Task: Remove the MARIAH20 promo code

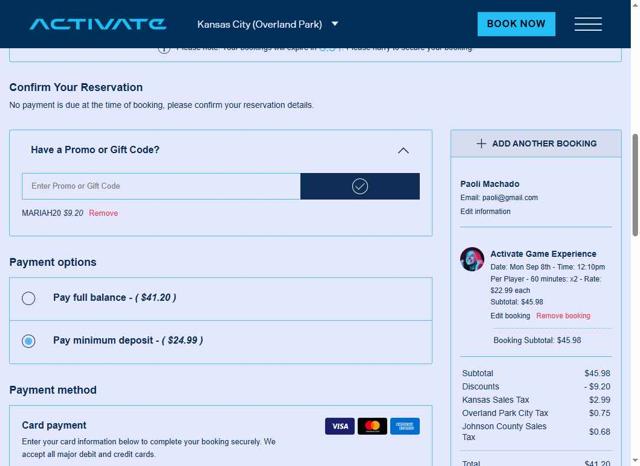Action: click(x=103, y=213)
